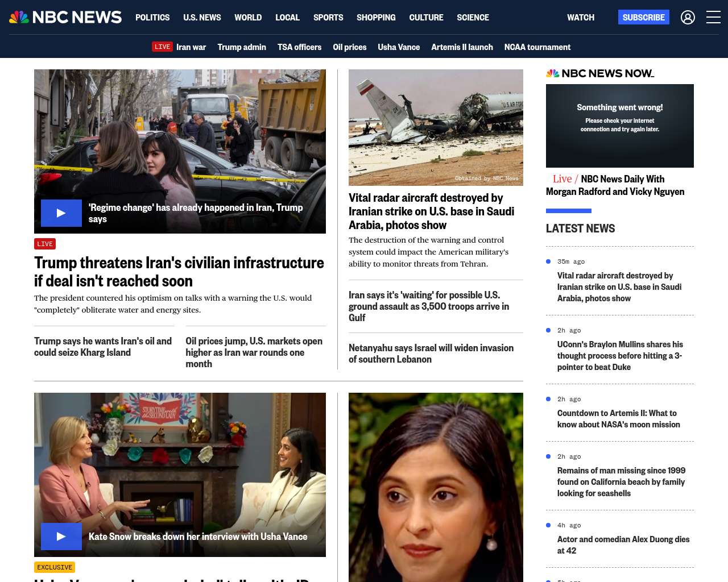Click the NBC News Now logo

coord(600,73)
